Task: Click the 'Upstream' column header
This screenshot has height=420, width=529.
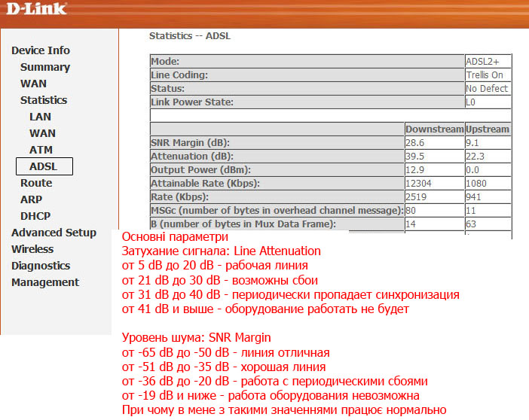Action: 488,129
